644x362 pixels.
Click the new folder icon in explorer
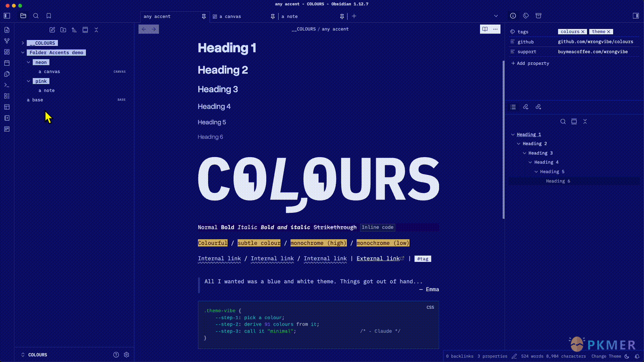[63, 30]
